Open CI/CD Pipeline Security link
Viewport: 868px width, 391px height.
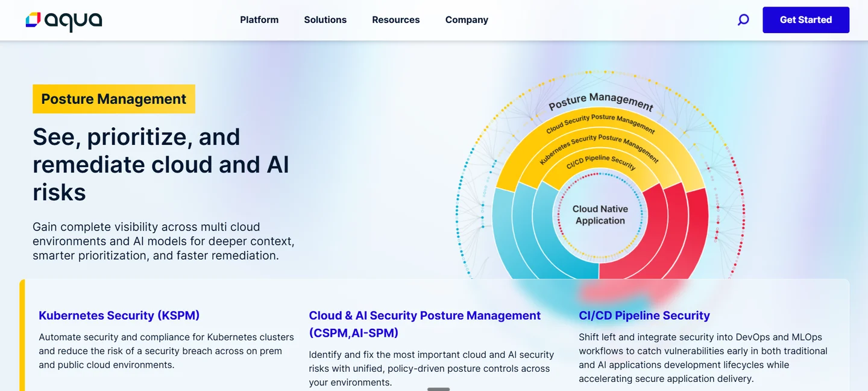tap(644, 316)
